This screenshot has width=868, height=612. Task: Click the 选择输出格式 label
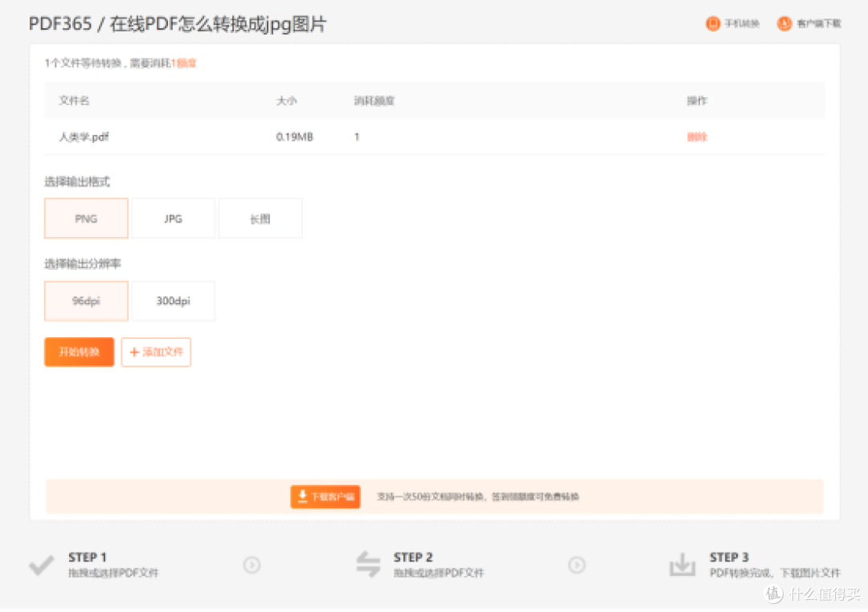pyautogui.click(x=77, y=182)
